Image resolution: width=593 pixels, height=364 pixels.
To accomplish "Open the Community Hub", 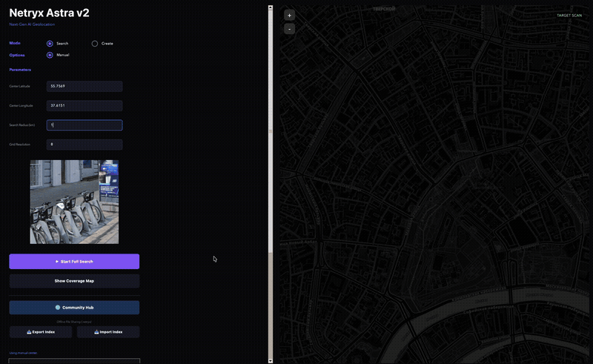I will [x=74, y=308].
